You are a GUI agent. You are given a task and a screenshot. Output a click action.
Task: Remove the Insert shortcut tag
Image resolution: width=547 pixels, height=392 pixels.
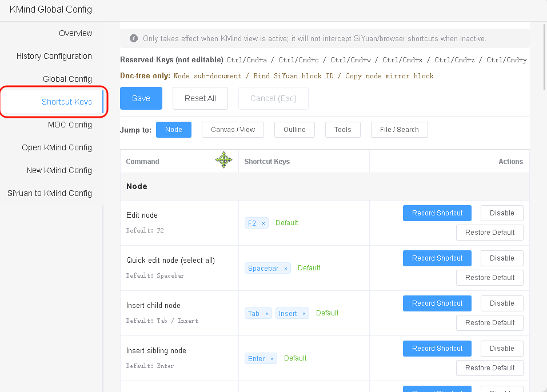coord(304,314)
